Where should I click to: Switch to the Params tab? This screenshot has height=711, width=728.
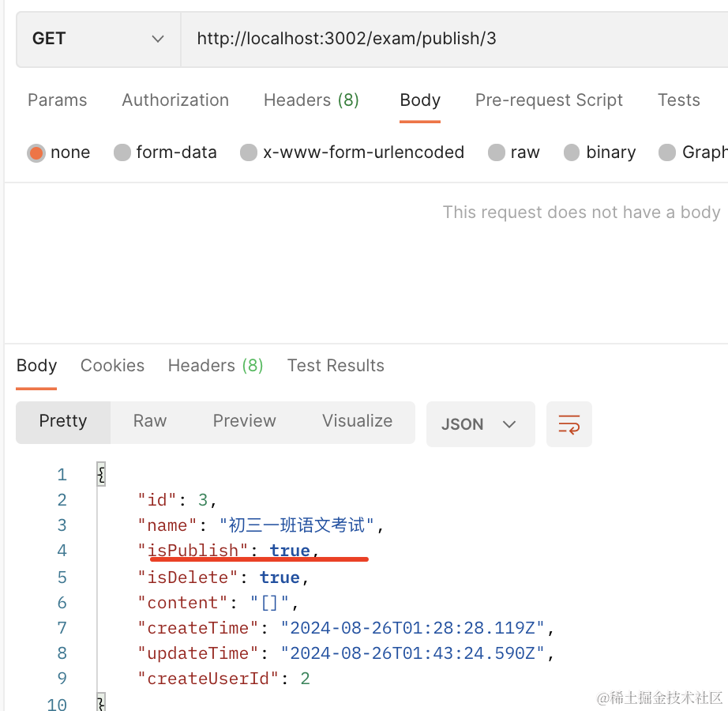coord(57,100)
